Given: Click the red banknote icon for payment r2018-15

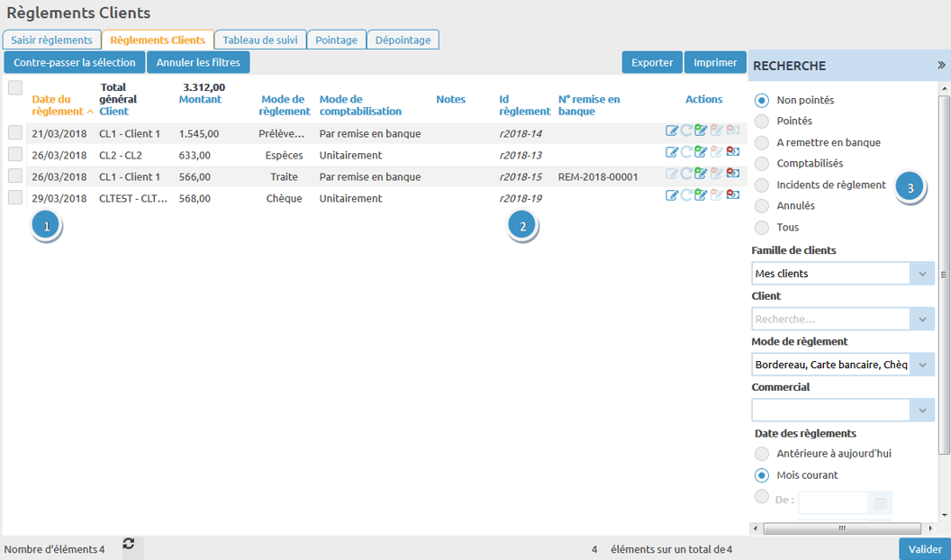Looking at the screenshot, I should (x=732, y=175).
